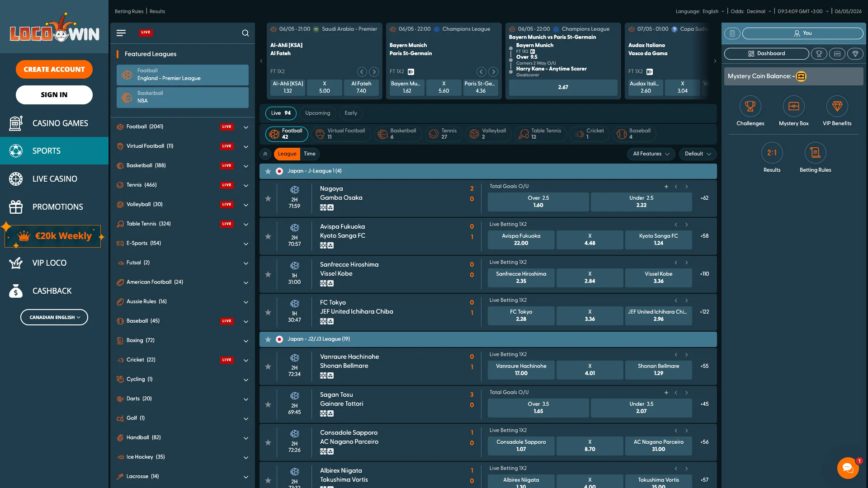Open Dashboard button
Screen dimensions: 868x488
pos(767,54)
